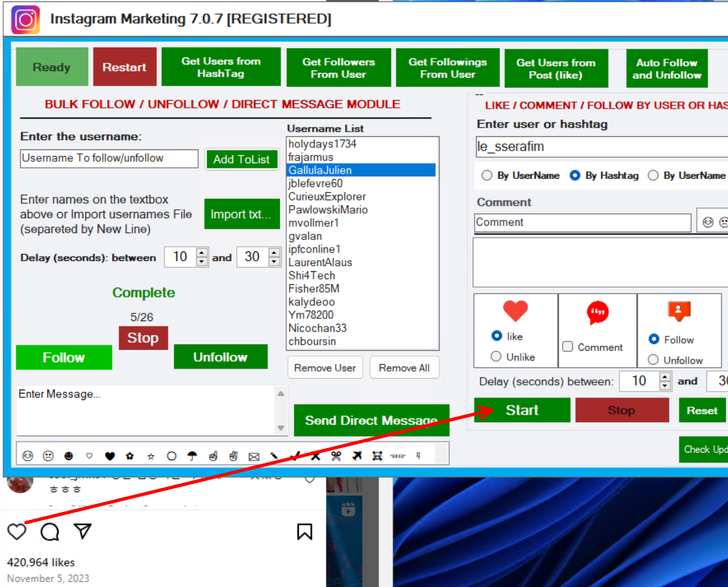Select the By Hashtag radio button

click(575, 176)
